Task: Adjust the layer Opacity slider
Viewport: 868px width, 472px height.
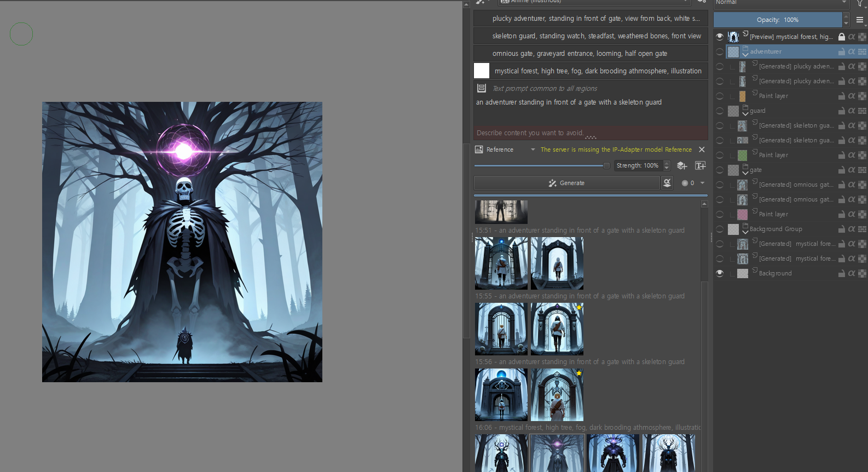Action: [x=777, y=20]
